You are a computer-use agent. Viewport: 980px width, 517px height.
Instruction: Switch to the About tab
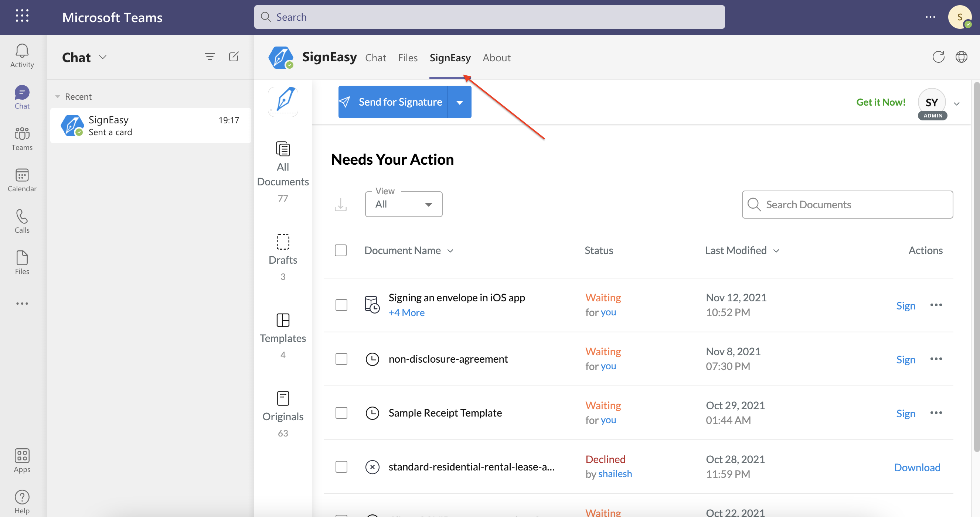coord(497,57)
